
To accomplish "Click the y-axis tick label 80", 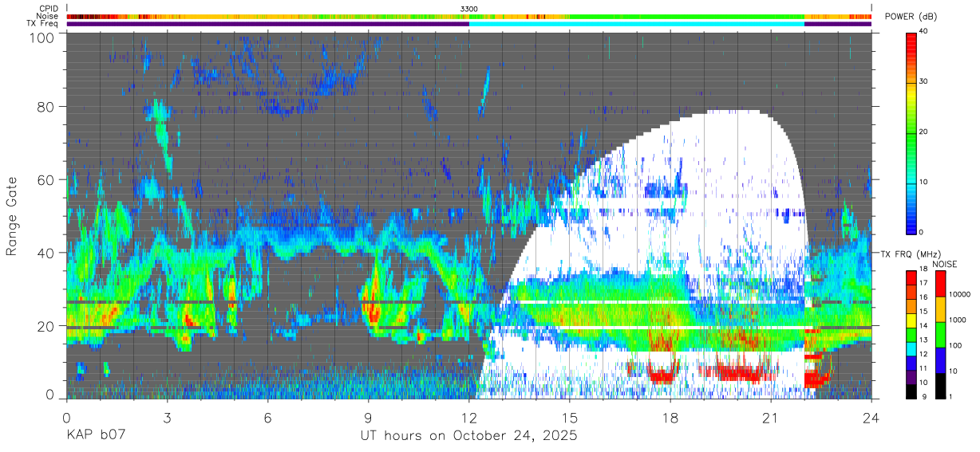I will click(46, 108).
